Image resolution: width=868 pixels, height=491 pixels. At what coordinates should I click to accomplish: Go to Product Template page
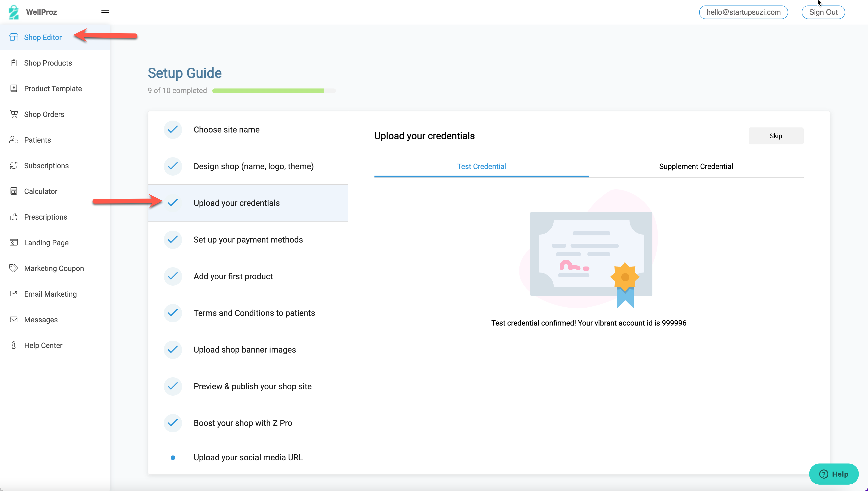coord(55,89)
